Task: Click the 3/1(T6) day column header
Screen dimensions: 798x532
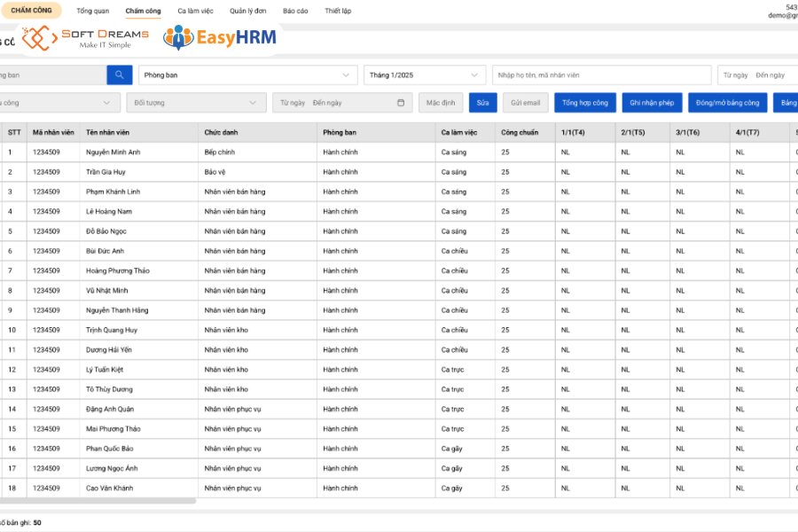Action: tap(700, 132)
